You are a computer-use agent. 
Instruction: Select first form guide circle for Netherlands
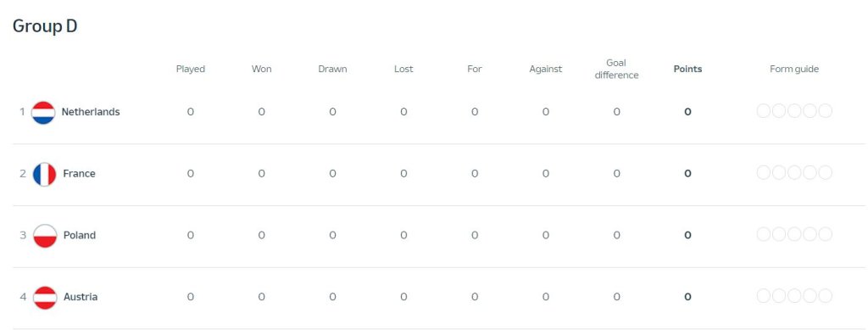pos(764,111)
